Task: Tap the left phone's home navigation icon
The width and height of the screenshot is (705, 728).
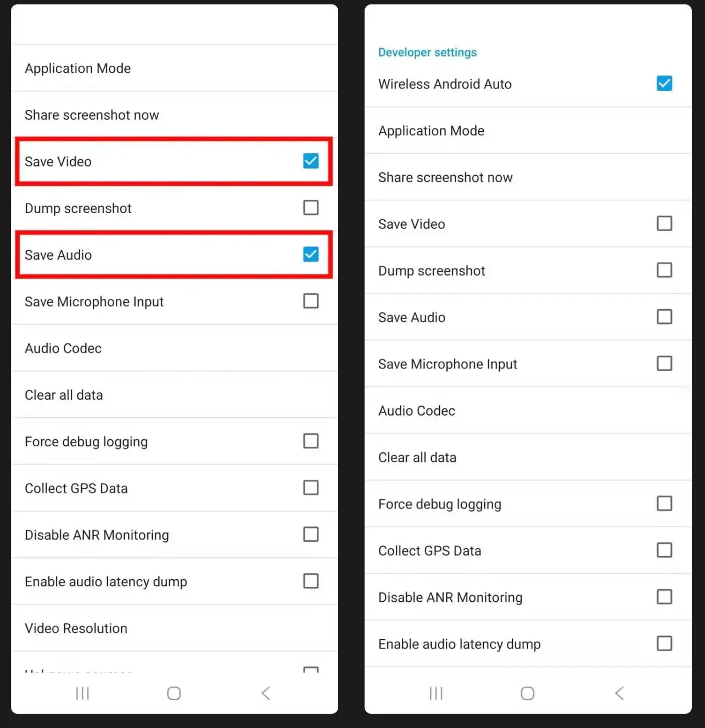Action: coord(174,693)
